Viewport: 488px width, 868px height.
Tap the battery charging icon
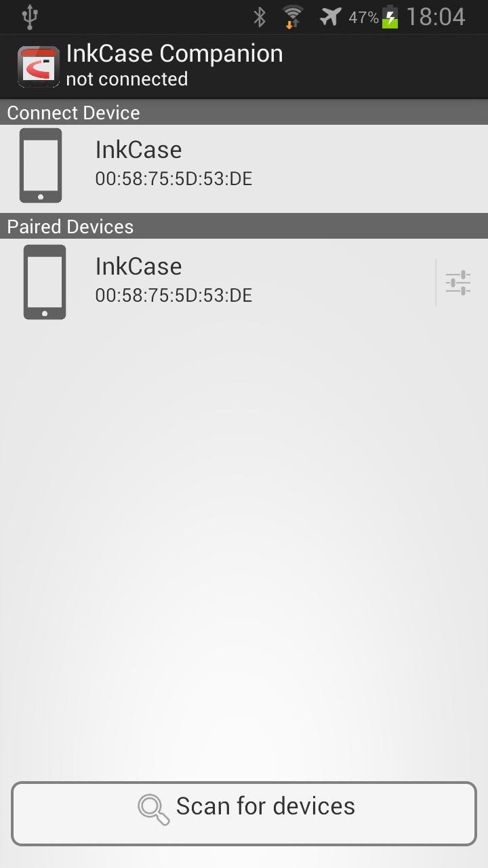390,17
